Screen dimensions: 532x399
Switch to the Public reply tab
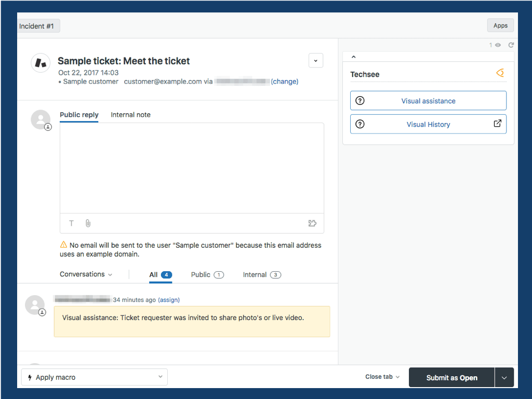79,115
